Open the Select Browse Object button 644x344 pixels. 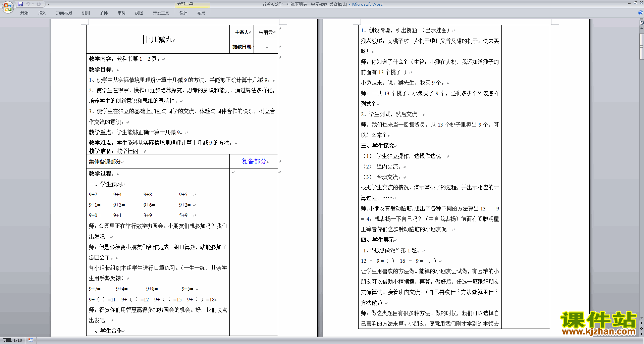click(x=642, y=329)
